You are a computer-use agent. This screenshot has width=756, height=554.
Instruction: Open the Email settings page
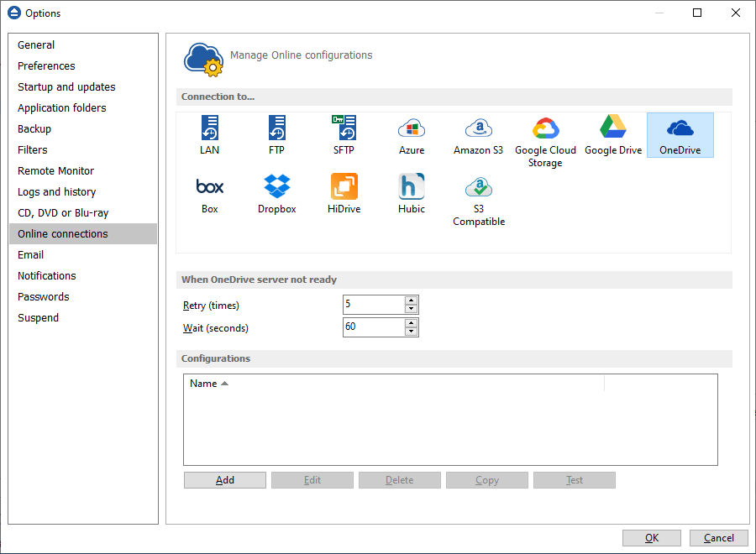[83, 255]
